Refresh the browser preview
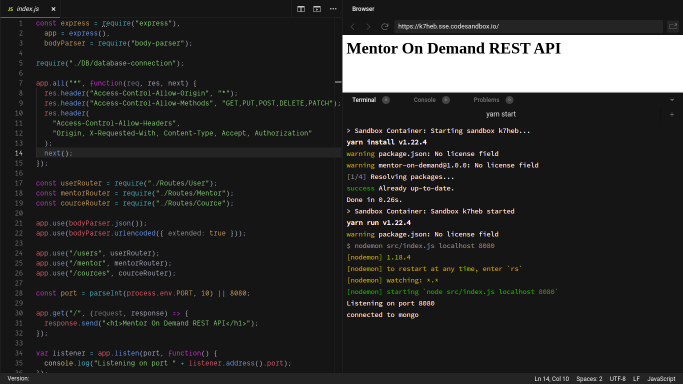 (384, 27)
